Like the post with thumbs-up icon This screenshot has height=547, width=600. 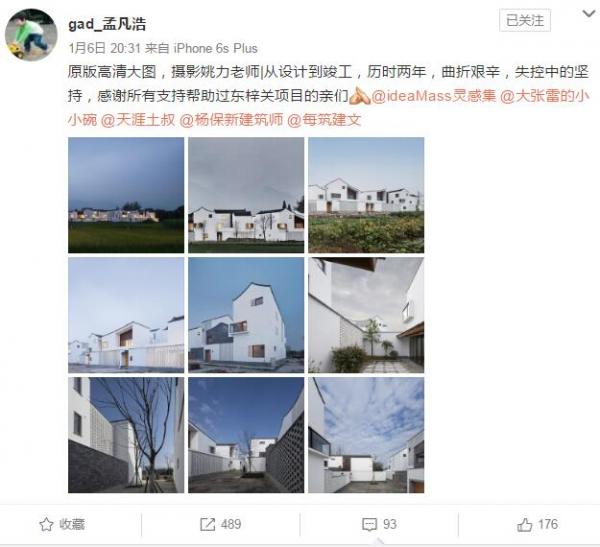point(524,524)
